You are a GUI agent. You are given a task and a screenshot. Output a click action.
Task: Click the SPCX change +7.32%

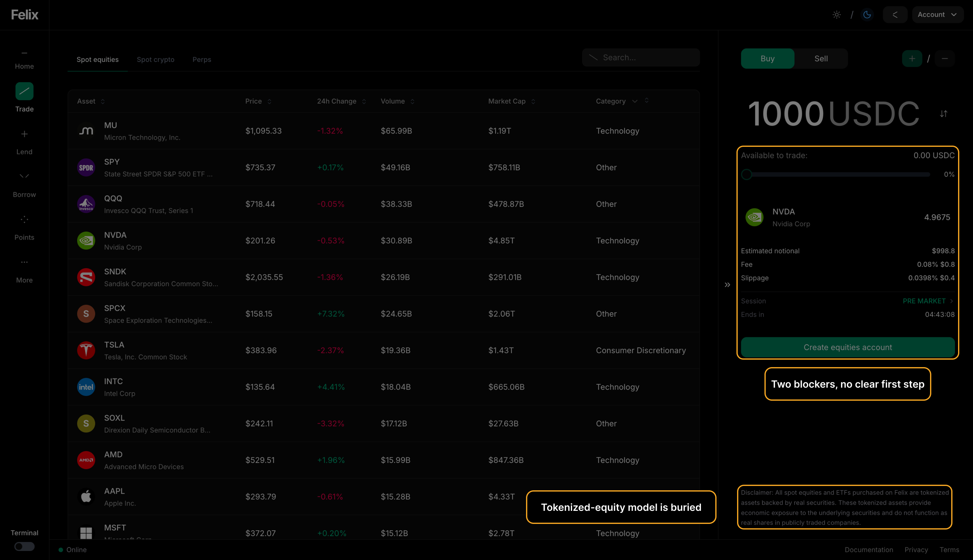331,314
